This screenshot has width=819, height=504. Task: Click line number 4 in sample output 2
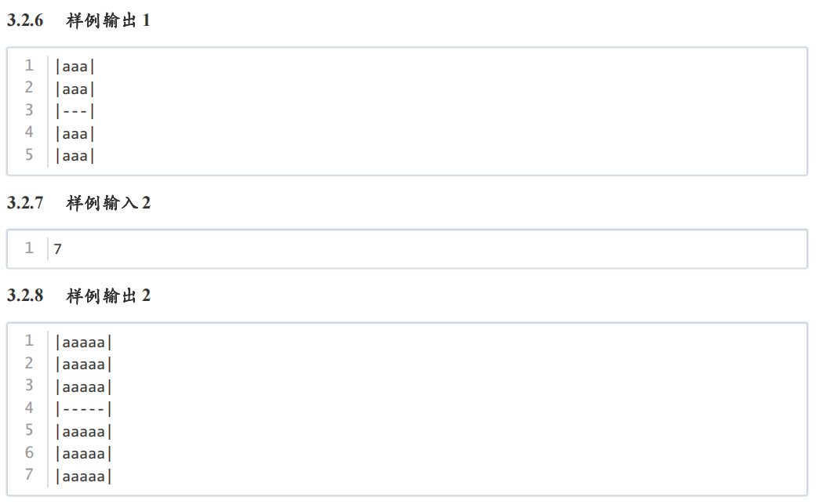click(x=29, y=408)
